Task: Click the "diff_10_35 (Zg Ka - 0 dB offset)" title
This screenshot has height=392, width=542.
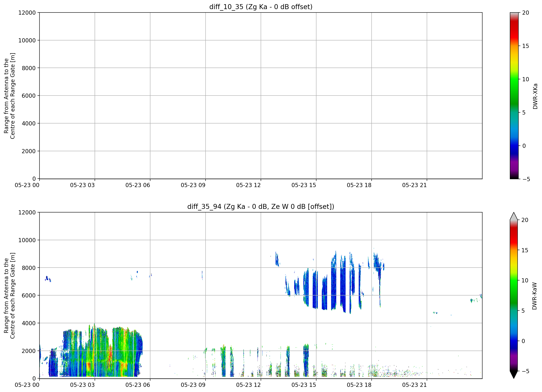Action: (x=261, y=7)
